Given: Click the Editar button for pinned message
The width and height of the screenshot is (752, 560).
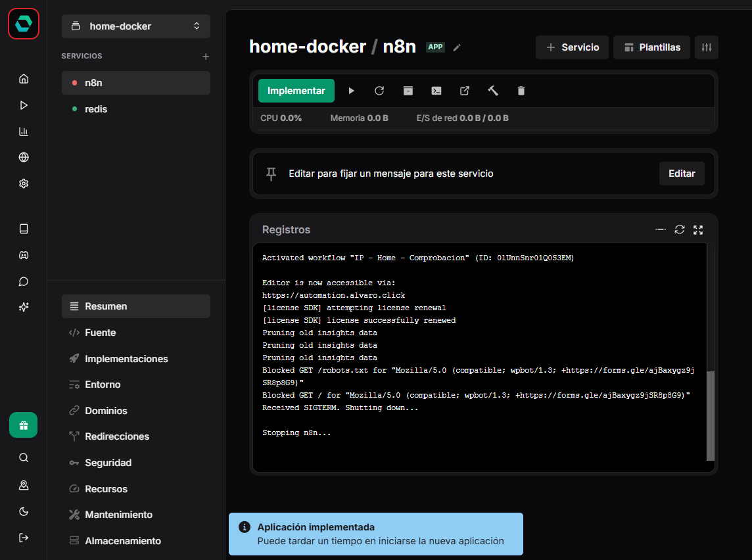Looking at the screenshot, I should point(682,174).
